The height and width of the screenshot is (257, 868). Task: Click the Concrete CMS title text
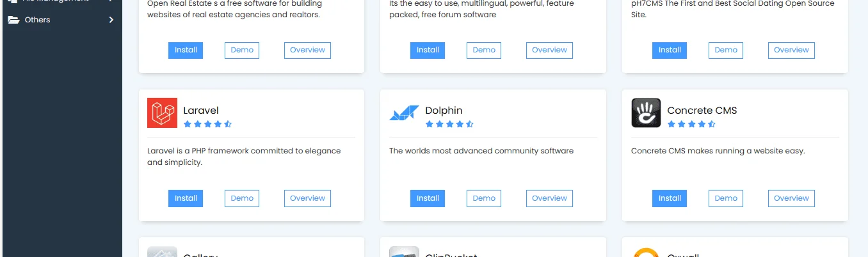[702, 111]
